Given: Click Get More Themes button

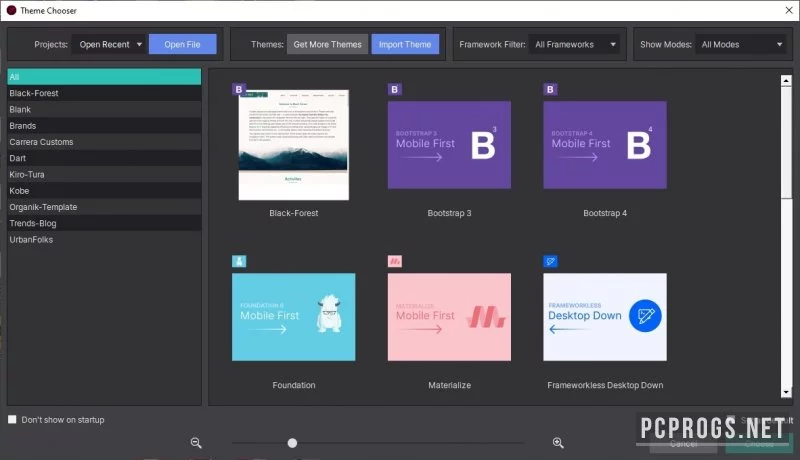Looking at the screenshot, I should click(x=328, y=44).
